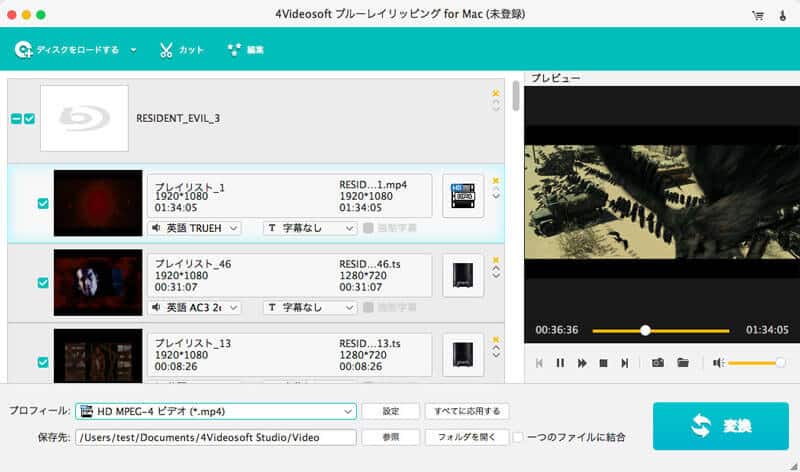Image resolution: width=800 pixels, height=472 pixels.
Task: Open output format icon for プレイリスト_46
Action: coord(463,276)
